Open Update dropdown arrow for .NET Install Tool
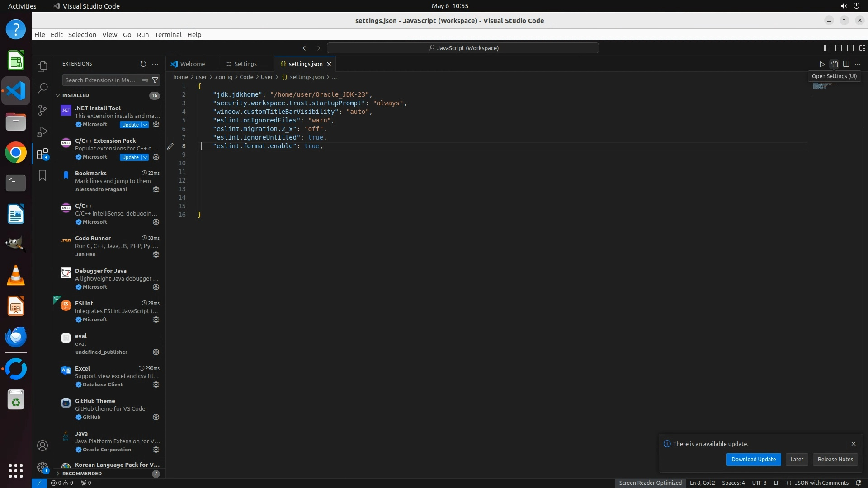The width and height of the screenshot is (868, 488). tap(145, 125)
